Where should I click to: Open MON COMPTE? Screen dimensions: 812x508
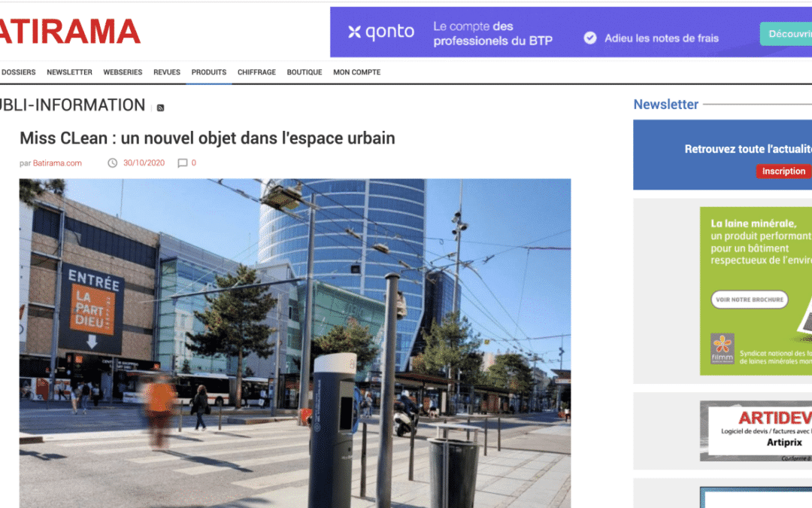click(x=357, y=72)
